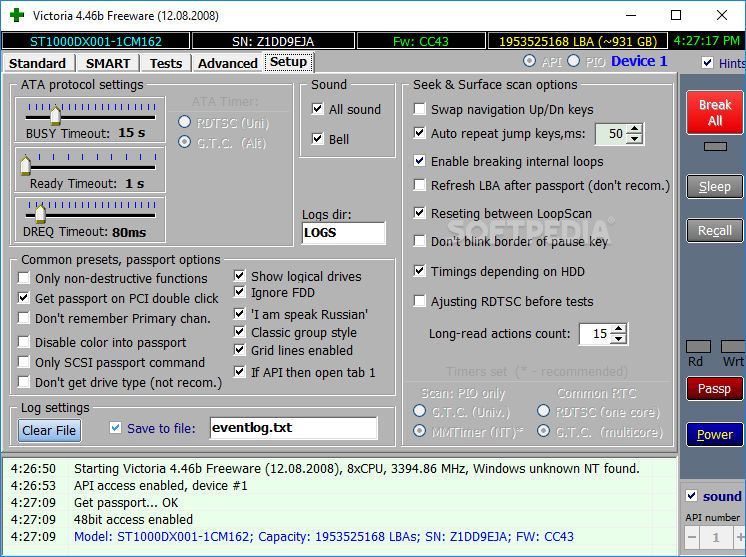Toggle Ignore FDD checkbox
Screen dimensions: 746x557
239,292
